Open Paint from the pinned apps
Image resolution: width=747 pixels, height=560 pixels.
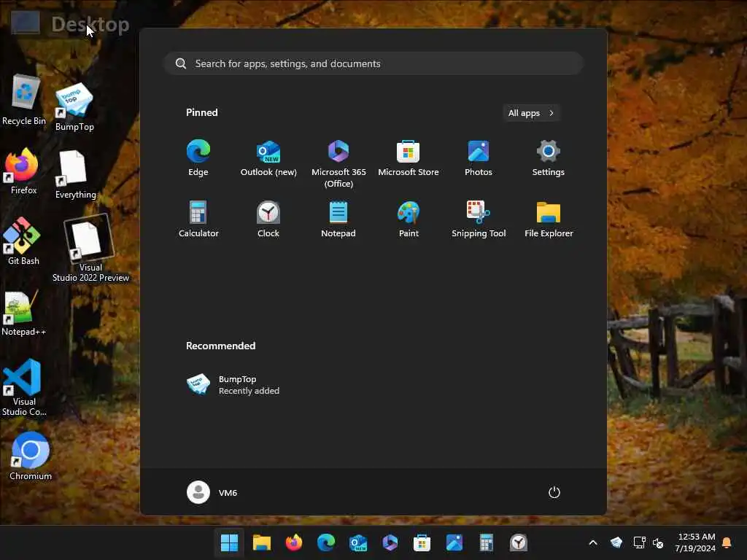(x=409, y=219)
